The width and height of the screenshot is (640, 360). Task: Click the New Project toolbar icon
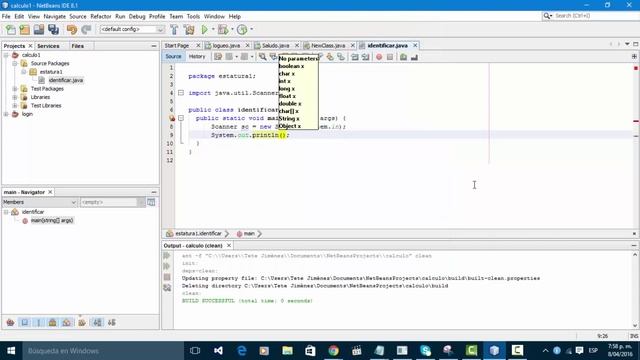click(24, 29)
